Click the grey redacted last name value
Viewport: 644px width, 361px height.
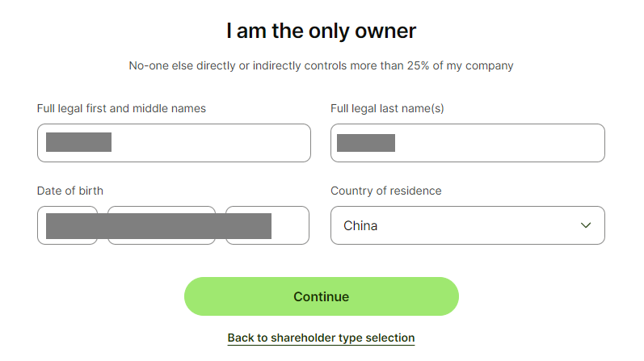click(365, 143)
